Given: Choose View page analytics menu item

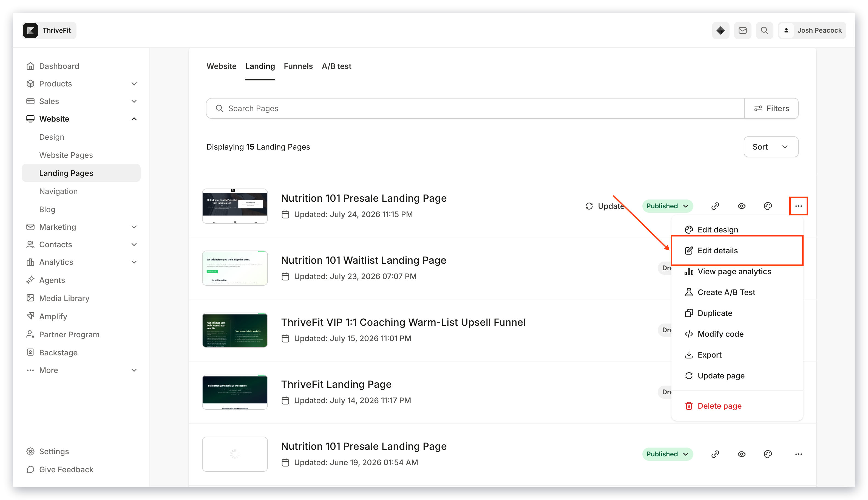Looking at the screenshot, I should 737,271.
